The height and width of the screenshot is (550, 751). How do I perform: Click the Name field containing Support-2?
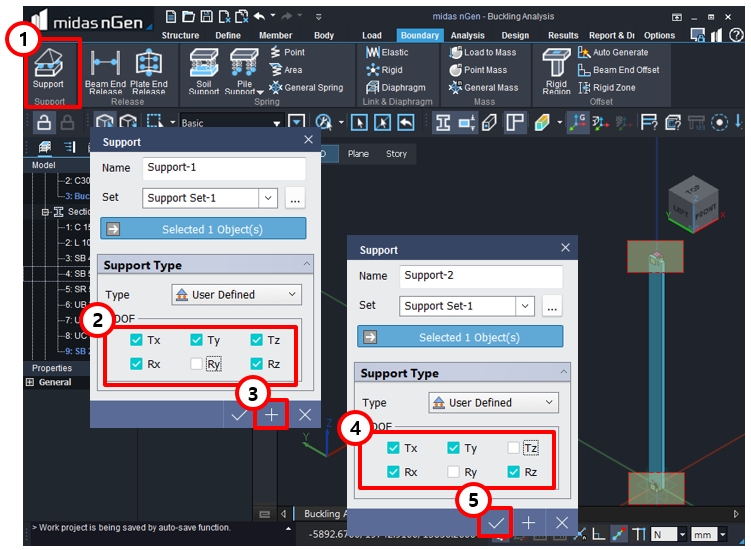[481, 275]
